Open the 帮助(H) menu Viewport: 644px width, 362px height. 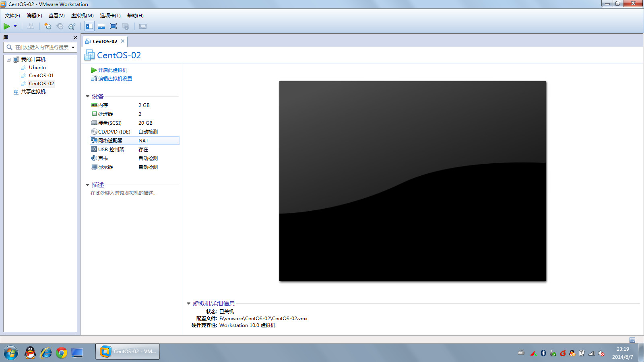[135, 16]
